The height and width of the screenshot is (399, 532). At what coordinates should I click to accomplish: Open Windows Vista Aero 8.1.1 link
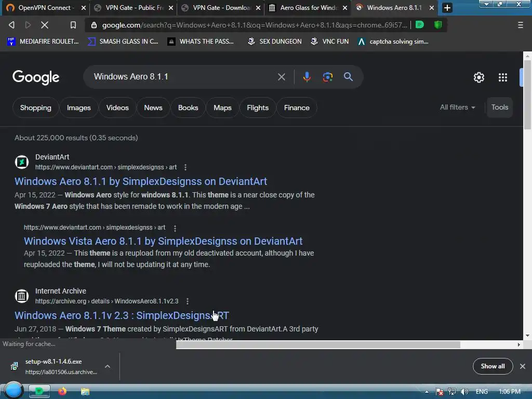163,241
